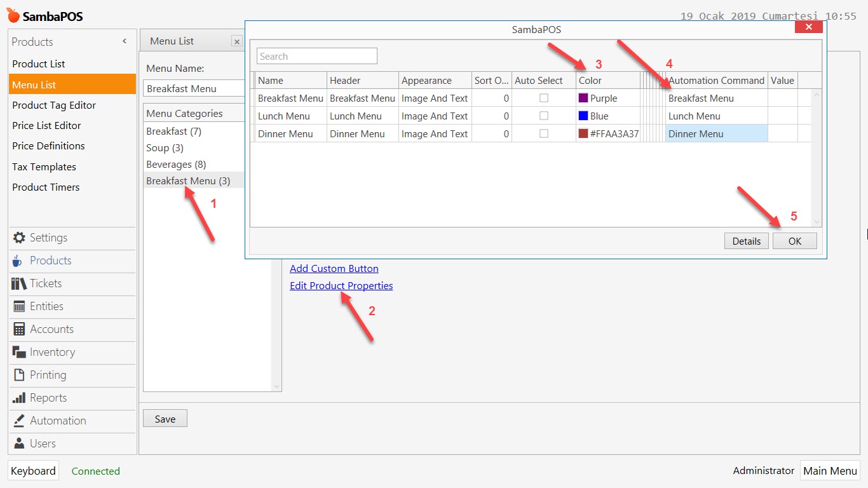The width and height of the screenshot is (868, 488).
Task: Toggle Auto Select for Lunch Menu
Action: tap(544, 116)
